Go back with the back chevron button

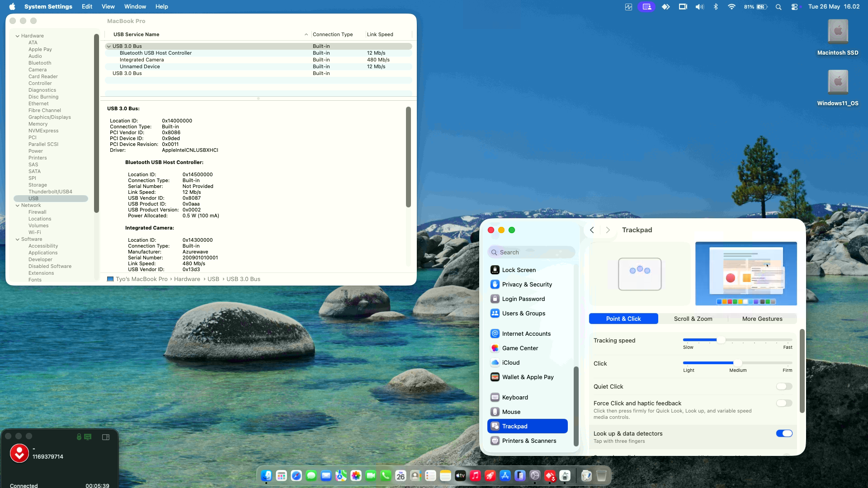(x=592, y=230)
